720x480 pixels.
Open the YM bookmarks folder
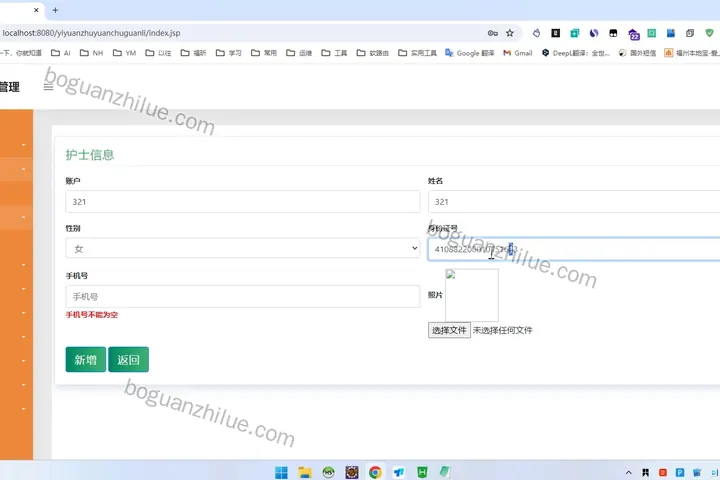tap(125, 53)
